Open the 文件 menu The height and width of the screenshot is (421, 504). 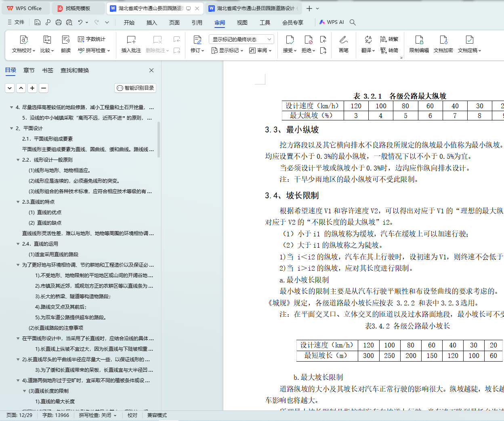coord(16,22)
